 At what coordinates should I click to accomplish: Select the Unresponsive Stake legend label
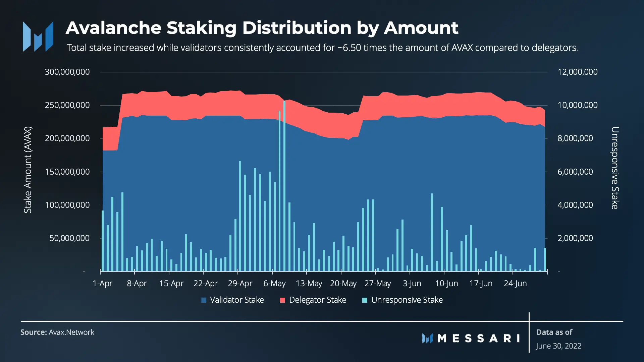(407, 300)
